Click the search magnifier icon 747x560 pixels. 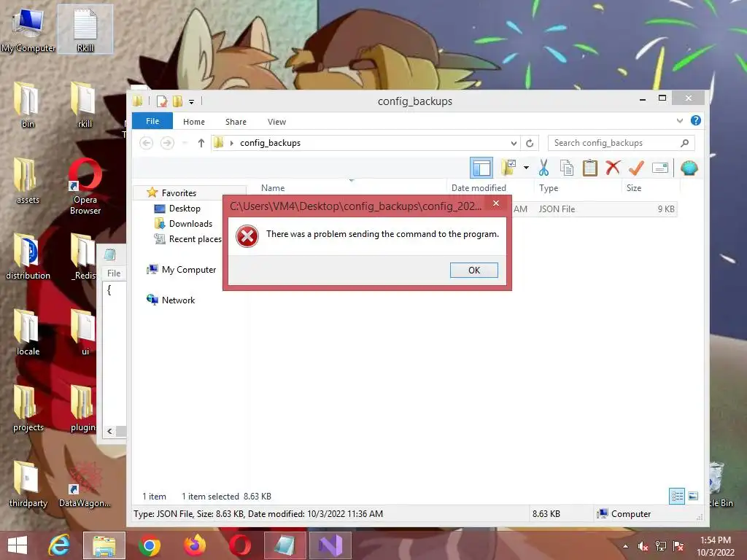[684, 143]
